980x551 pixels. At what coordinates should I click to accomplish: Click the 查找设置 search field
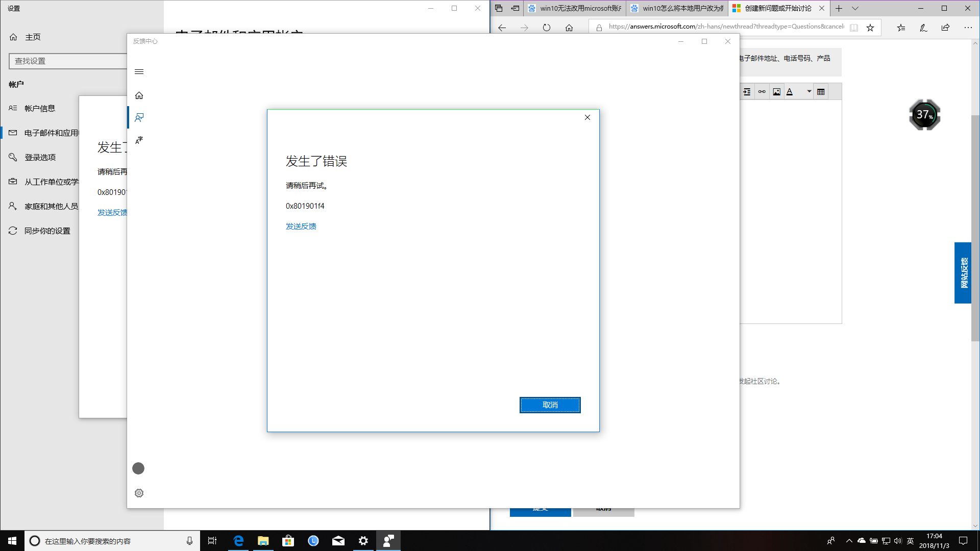pos(68,61)
